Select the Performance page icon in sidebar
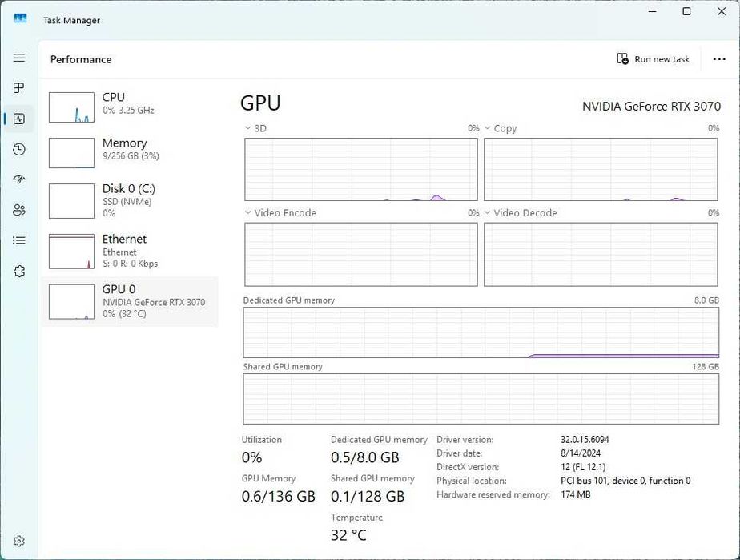Screen dimensions: 740x560 point(19,119)
